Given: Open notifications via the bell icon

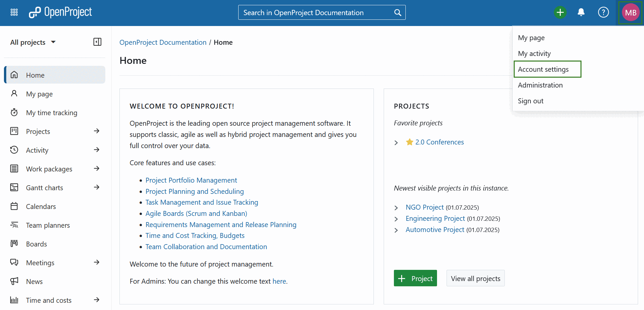Looking at the screenshot, I should point(581,12).
